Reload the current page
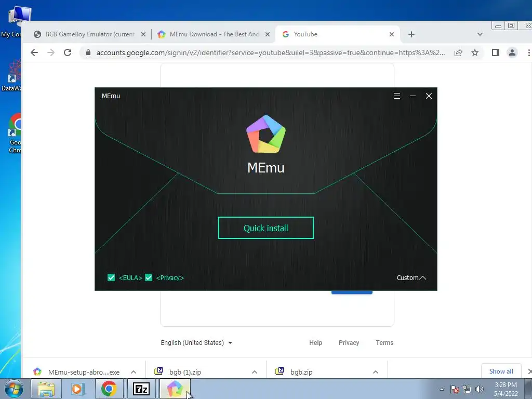This screenshot has width=532, height=399. click(x=68, y=52)
